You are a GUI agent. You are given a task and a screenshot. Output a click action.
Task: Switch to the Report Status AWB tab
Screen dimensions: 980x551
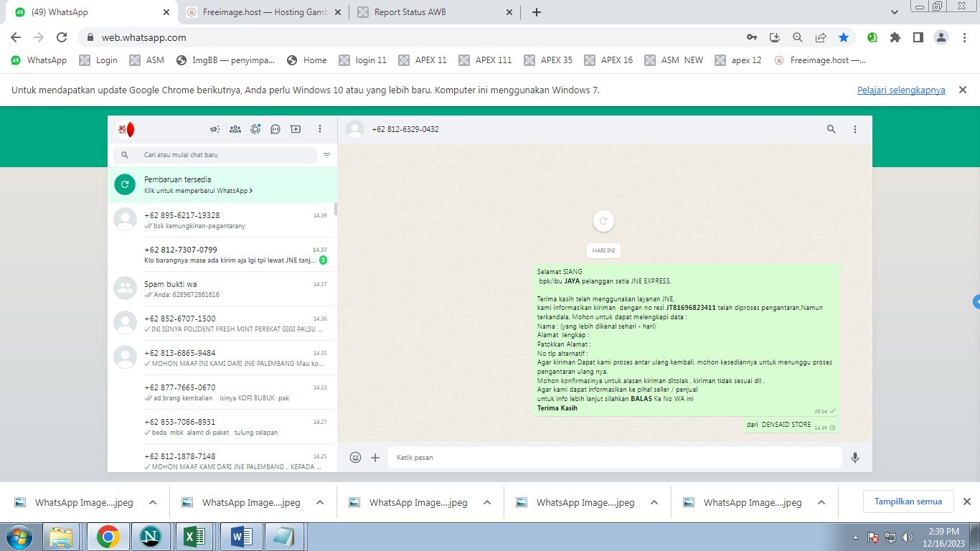pos(435,12)
